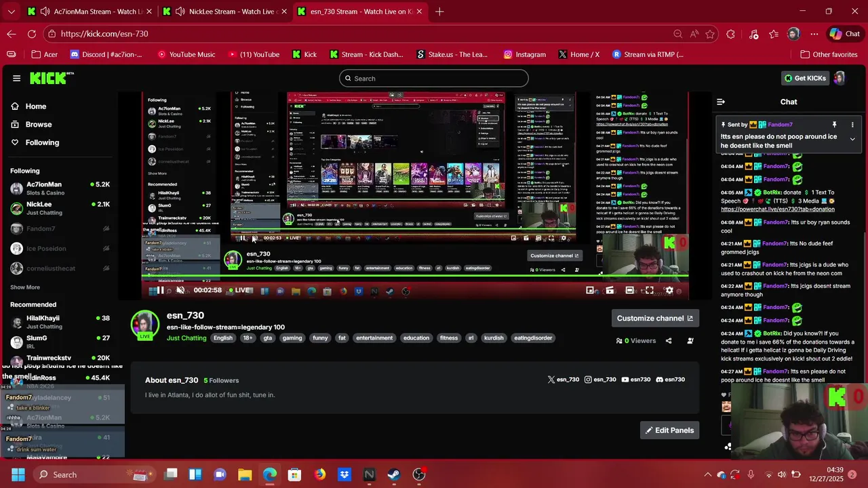Image resolution: width=868 pixels, height=488 pixels.
Task: Share the esn_730 stream
Action: tap(669, 341)
